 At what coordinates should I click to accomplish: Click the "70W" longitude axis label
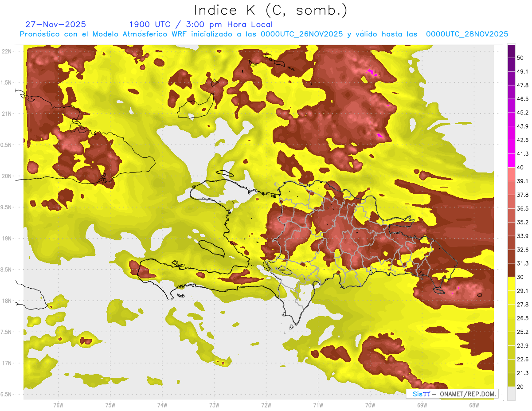tap(370, 405)
